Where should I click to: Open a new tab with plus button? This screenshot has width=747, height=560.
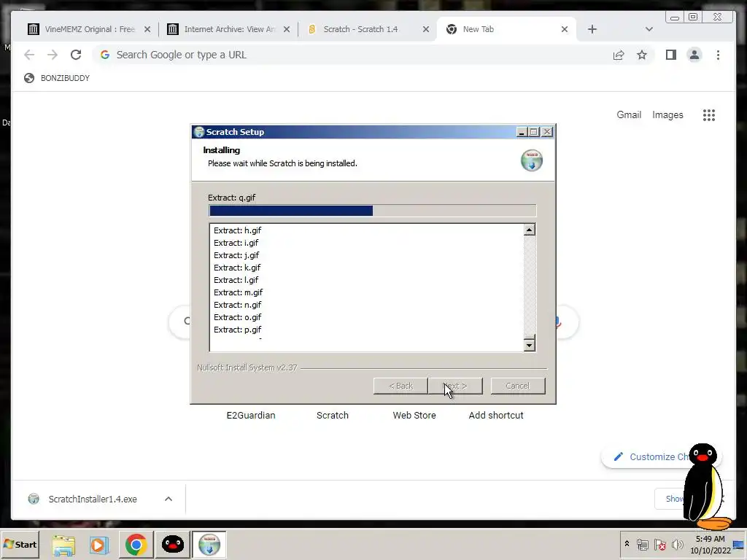[592, 29]
